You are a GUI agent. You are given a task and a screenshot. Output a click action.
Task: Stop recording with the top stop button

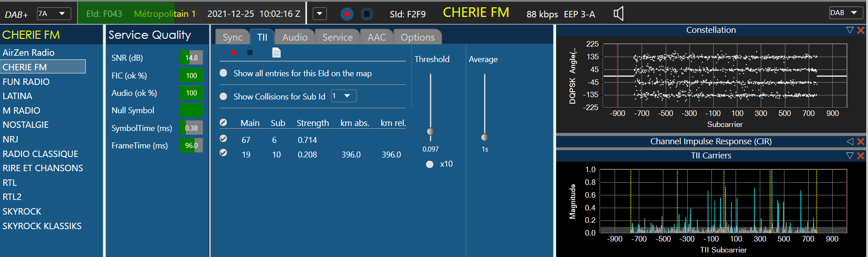coord(367,14)
